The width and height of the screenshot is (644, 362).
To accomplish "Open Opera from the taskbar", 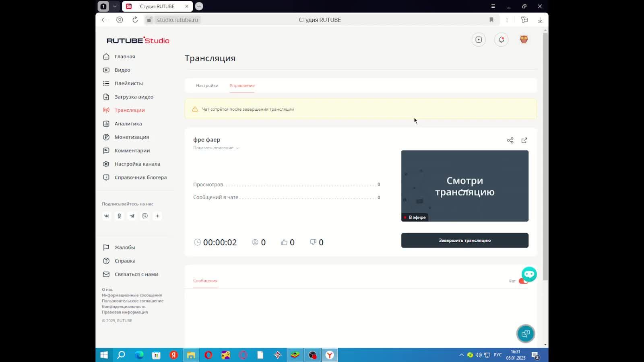I will 208,355.
